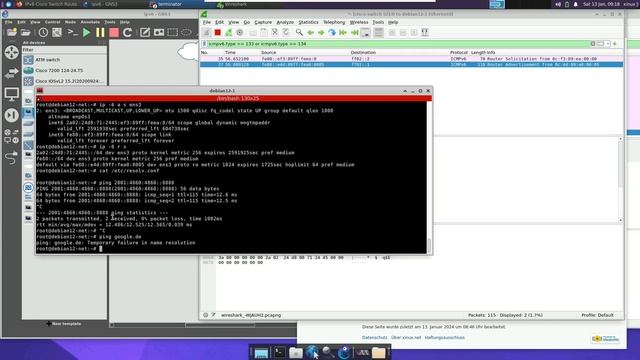Restart current Wireshark capture
Image resolution: width=640 pixels, height=360 pixels.
pyautogui.click(x=229, y=32)
